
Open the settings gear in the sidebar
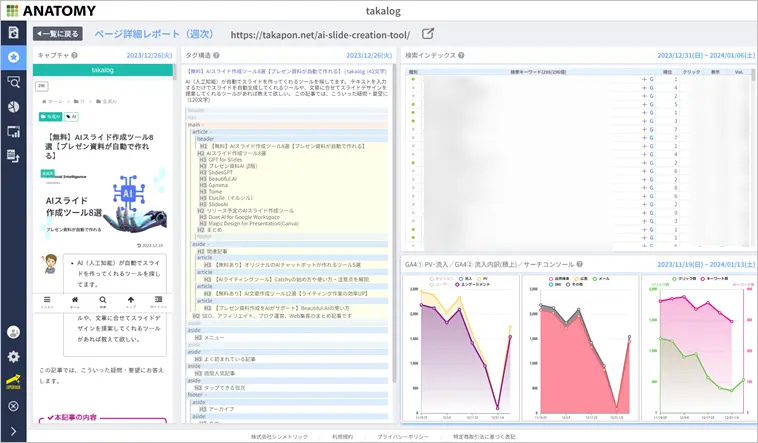(14, 356)
